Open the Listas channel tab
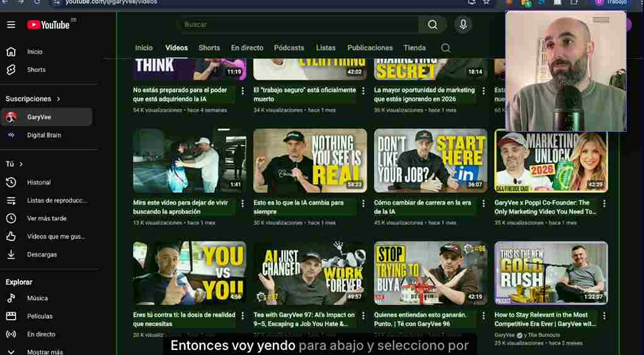 coord(326,48)
